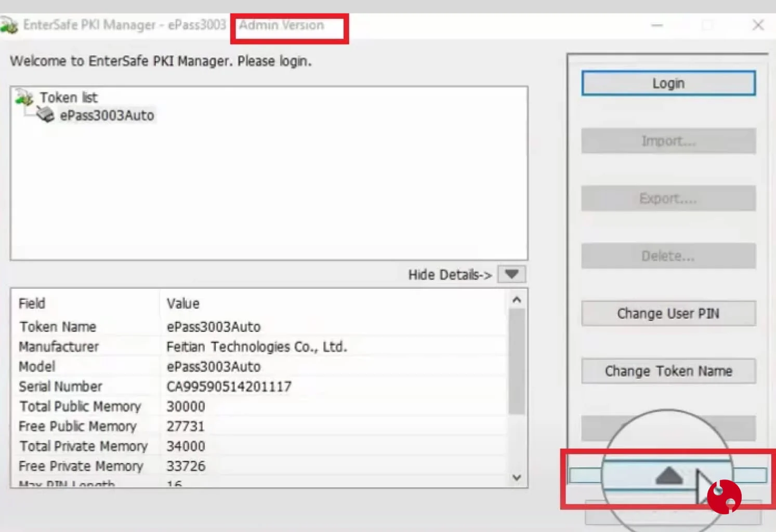Viewport: 776px width, 532px height.
Task: Select the Serial Number row
Action: click(258, 387)
